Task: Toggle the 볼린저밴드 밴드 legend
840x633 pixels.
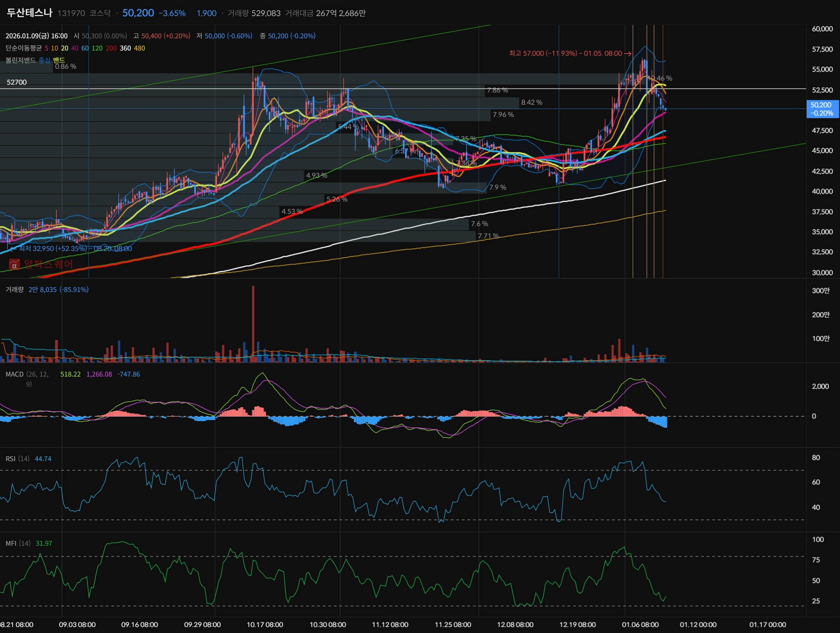Action: [x=59, y=60]
